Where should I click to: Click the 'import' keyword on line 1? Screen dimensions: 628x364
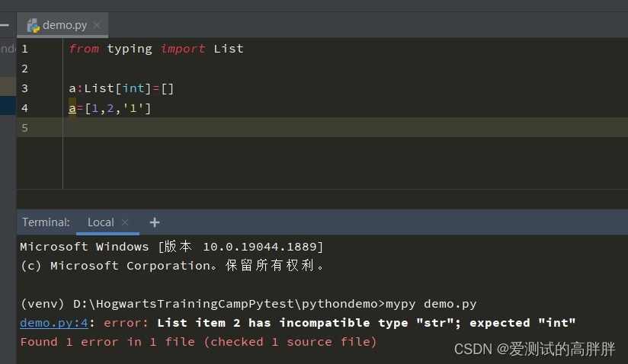(x=183, y=49)
